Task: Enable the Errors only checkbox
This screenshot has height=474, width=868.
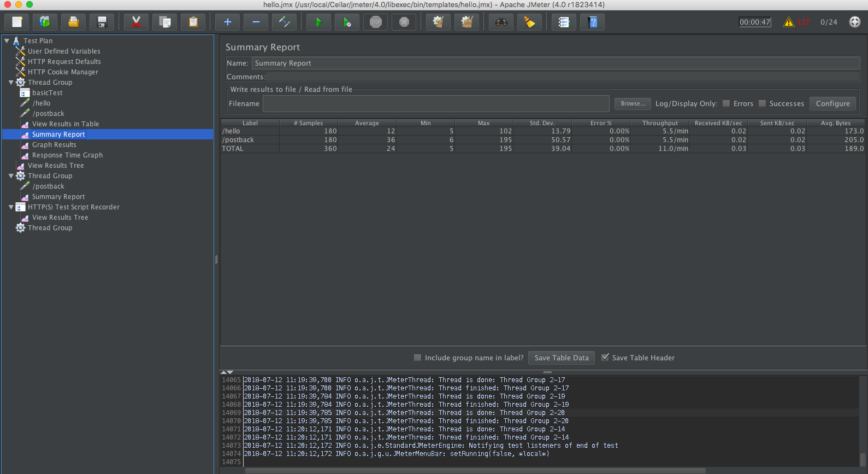Action: click(726, 103)
